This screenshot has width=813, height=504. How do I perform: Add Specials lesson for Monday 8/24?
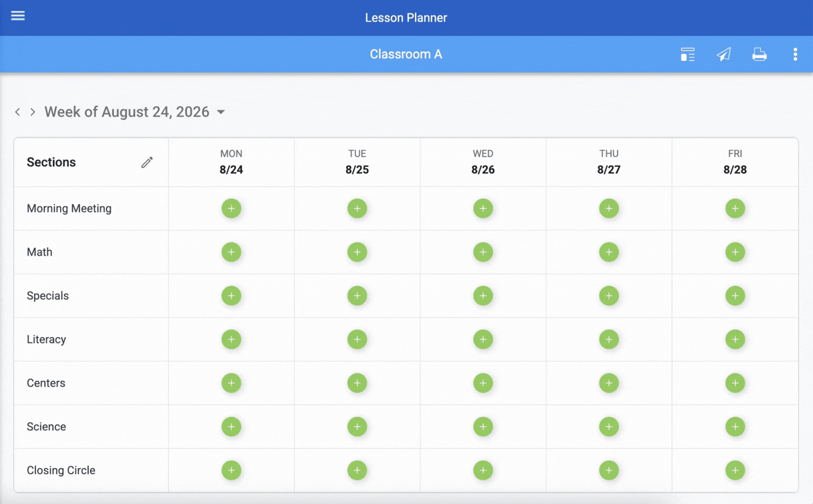pos(231,296)
